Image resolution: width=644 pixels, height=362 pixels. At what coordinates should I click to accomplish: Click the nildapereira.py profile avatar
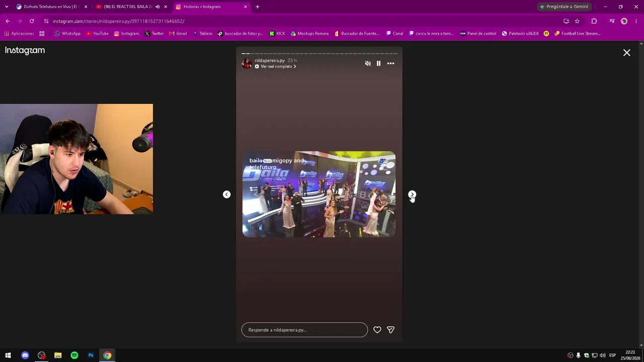coord(247,63)
